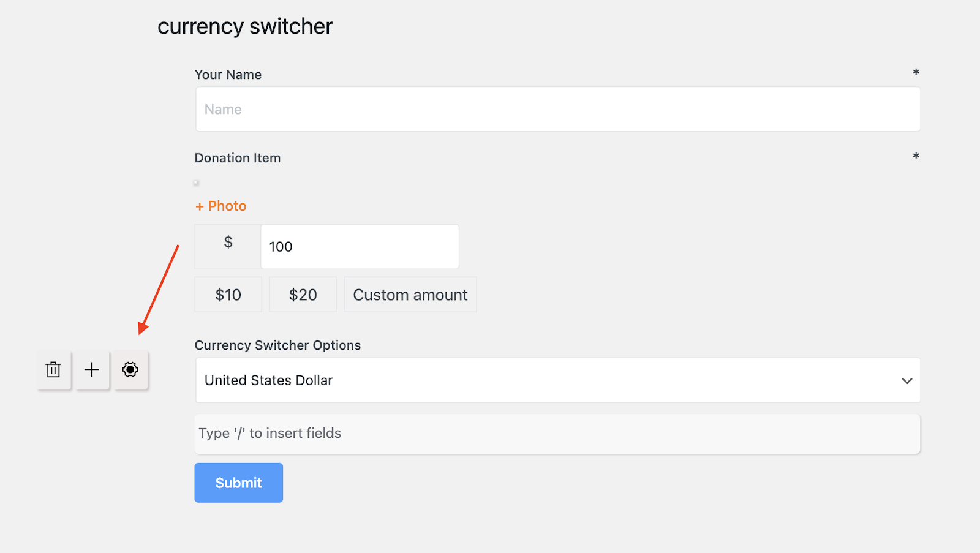
Task: Click the Type '/' to insert fields box
Action: [557, 434]
